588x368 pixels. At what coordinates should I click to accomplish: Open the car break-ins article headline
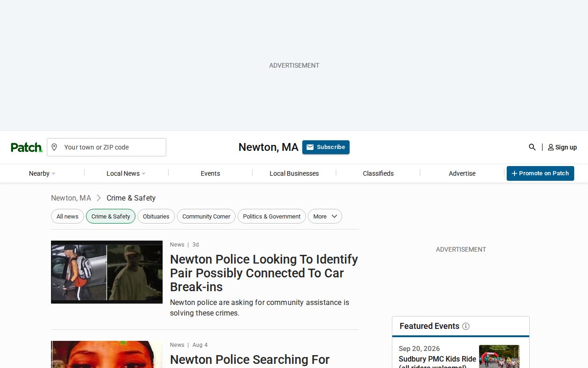[x=264, y=273]
